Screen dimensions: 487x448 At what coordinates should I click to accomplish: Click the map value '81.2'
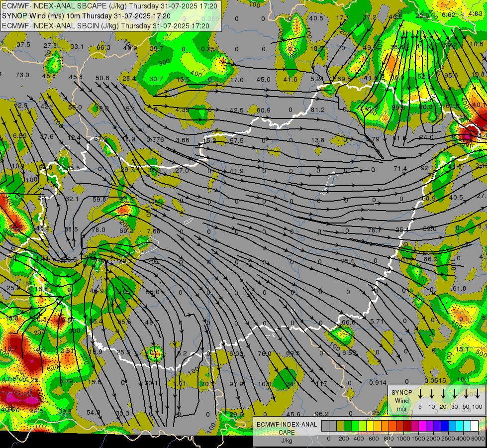(x=317, y=110)
